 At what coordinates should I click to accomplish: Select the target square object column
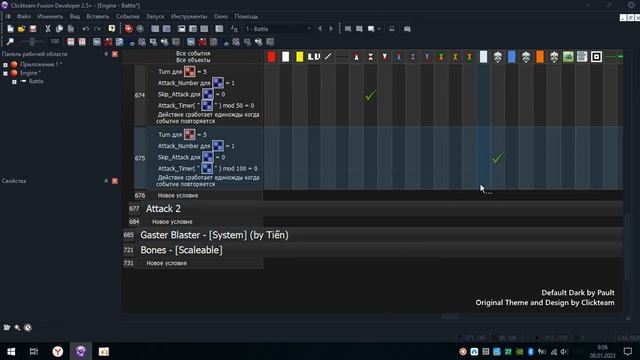click(596, 57)
